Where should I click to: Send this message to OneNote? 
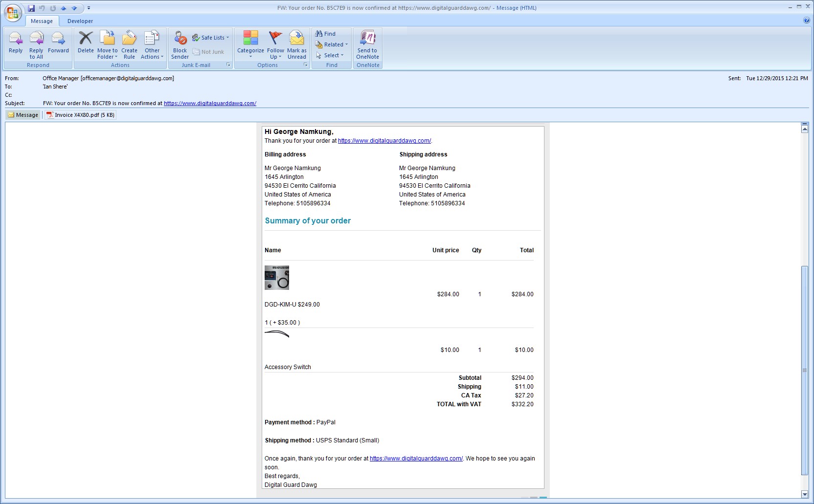367,44
